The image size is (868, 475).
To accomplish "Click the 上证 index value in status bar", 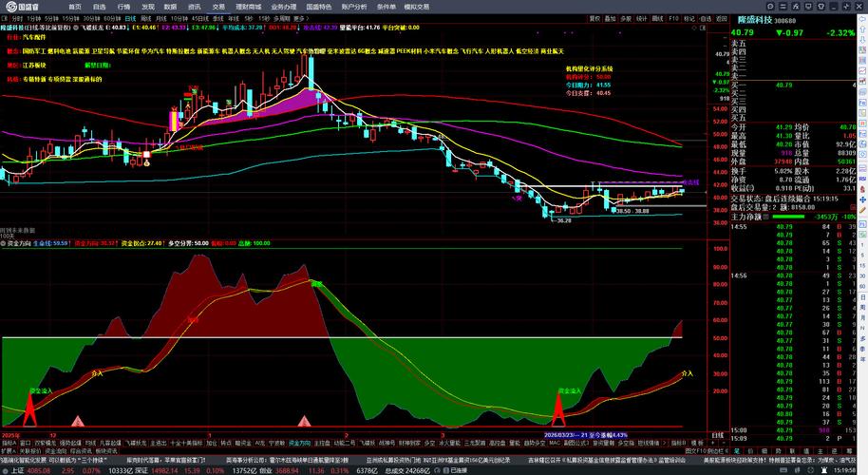I will pos(39,470).
